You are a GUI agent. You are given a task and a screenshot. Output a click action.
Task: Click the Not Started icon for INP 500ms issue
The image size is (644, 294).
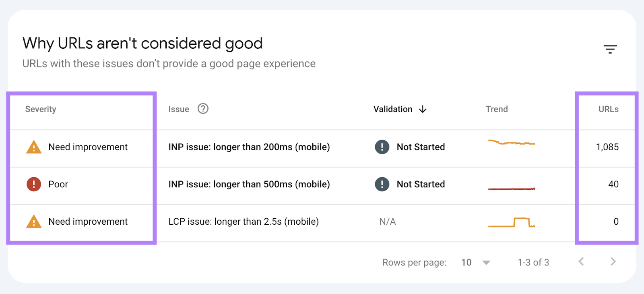point(382,184)
